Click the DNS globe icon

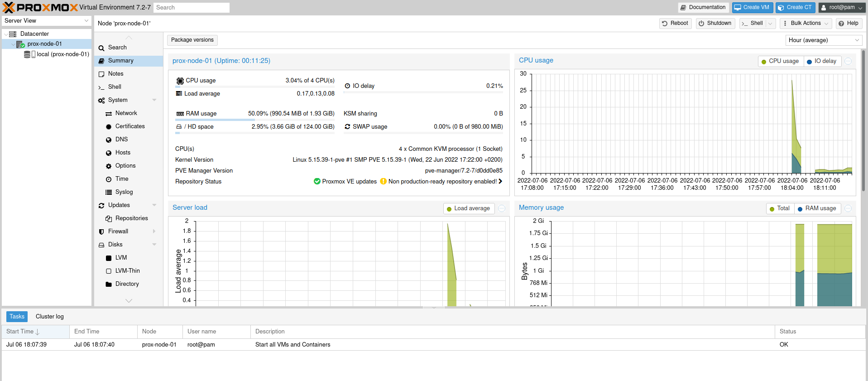coord(109,140)
